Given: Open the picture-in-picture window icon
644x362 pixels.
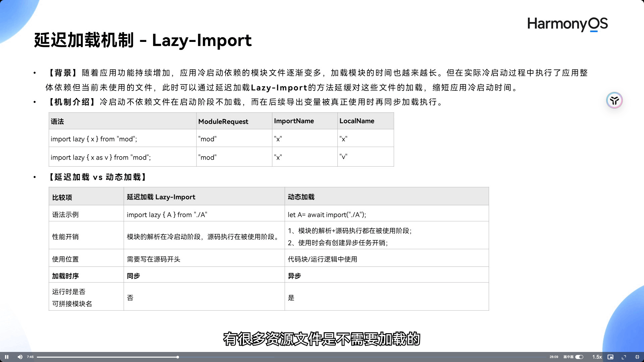Looking at the screenshot, I should point(610,357).
